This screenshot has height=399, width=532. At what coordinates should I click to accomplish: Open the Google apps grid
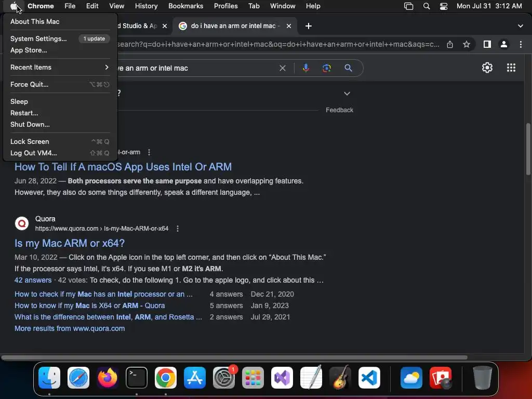click(511, 68)
